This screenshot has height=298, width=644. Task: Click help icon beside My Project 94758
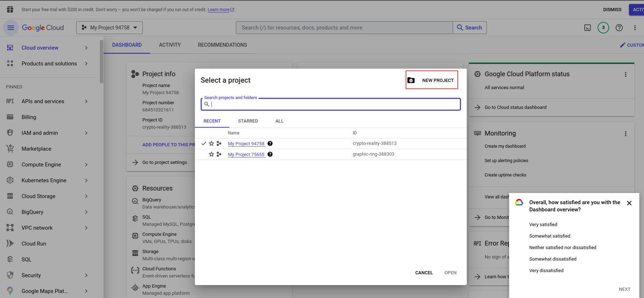point(270,143)
